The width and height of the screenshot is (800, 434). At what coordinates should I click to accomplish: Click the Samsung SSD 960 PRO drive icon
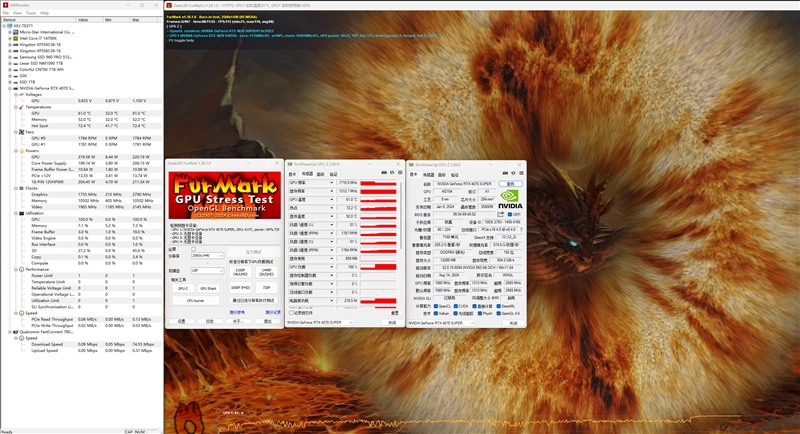pyautogui.click(x=16, y=57)
